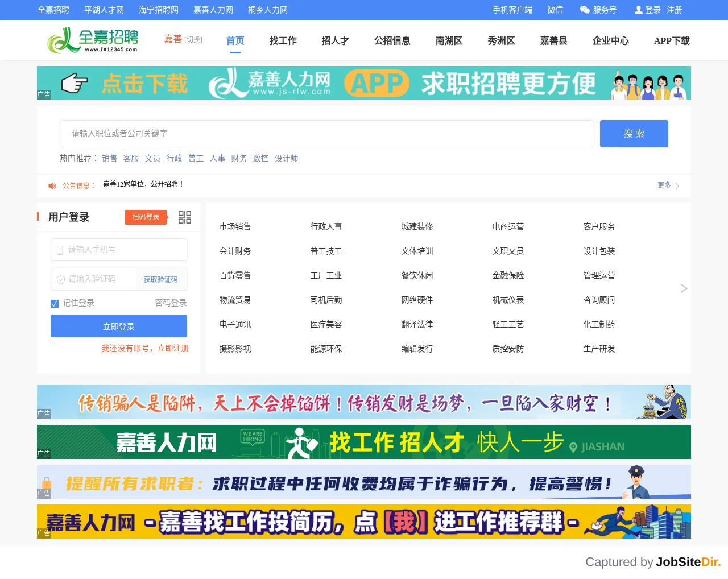Screen dimensions: 728x579
Task: Open the 海宁招聘网 top link
Action: (x=159, y=10)
